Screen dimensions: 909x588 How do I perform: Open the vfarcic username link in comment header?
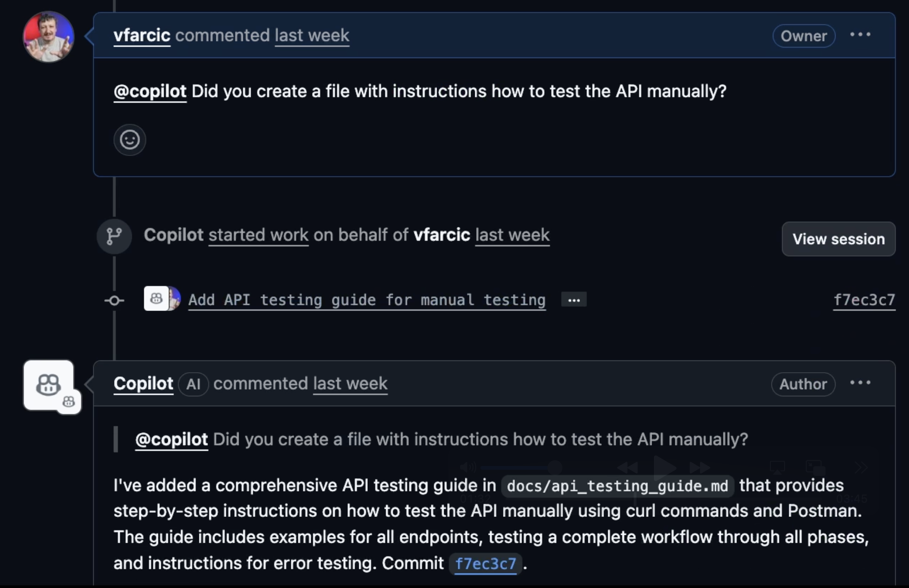coord(142,35)
